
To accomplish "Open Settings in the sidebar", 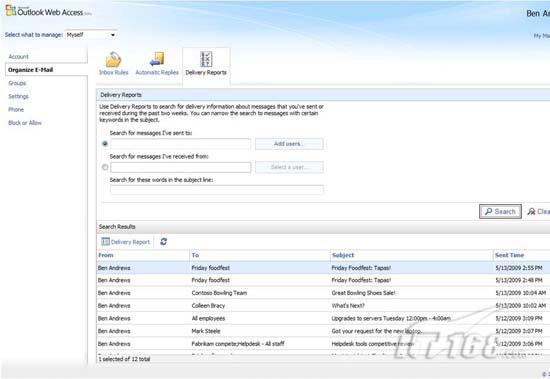I will [18, 96].
